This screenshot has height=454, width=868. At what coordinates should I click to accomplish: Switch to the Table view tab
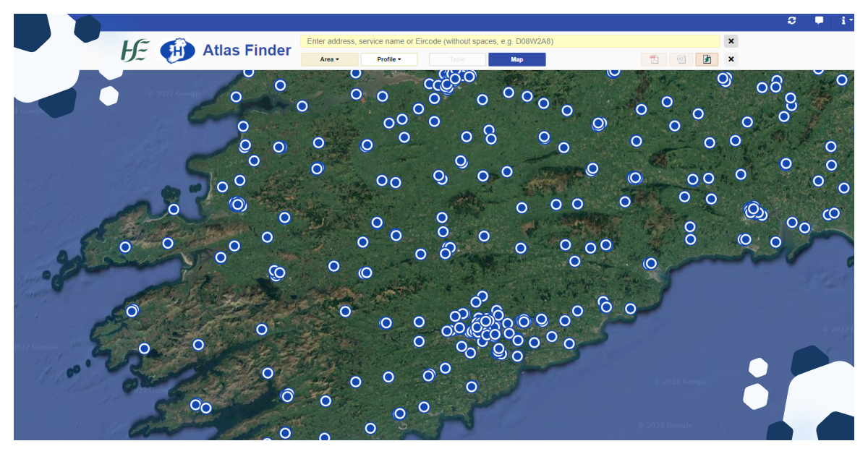(x=457, y=59)
